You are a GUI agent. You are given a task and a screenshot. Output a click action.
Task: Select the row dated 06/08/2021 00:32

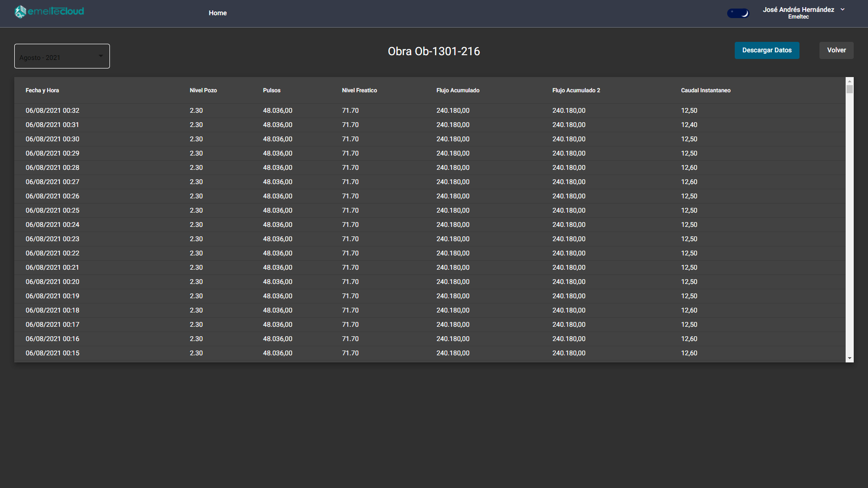430,111
